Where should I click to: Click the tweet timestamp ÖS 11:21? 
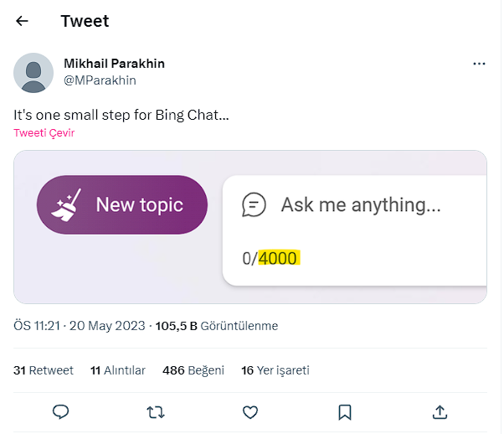(79, 326)
